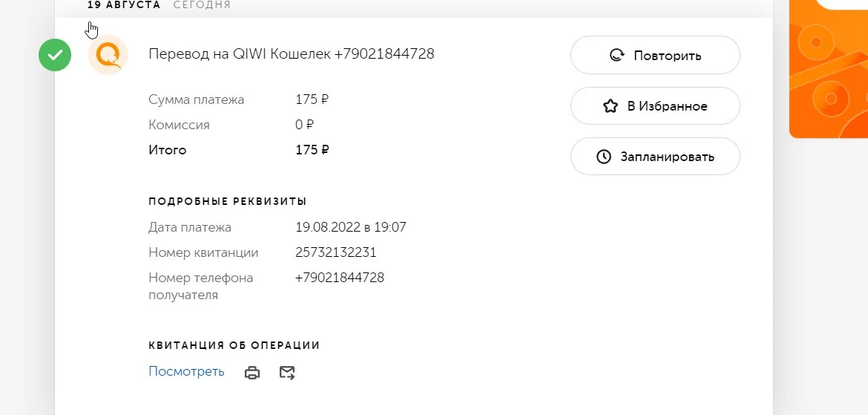Click the Номер квитанции label
The image size is (868, 415).
[203, 252]
